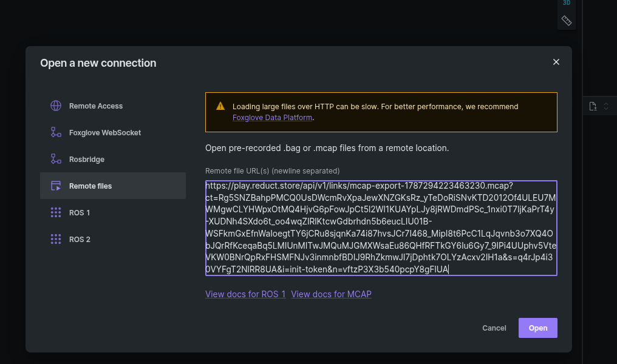
Task: Select the Remote Access connection type
Action: point(113,106)
